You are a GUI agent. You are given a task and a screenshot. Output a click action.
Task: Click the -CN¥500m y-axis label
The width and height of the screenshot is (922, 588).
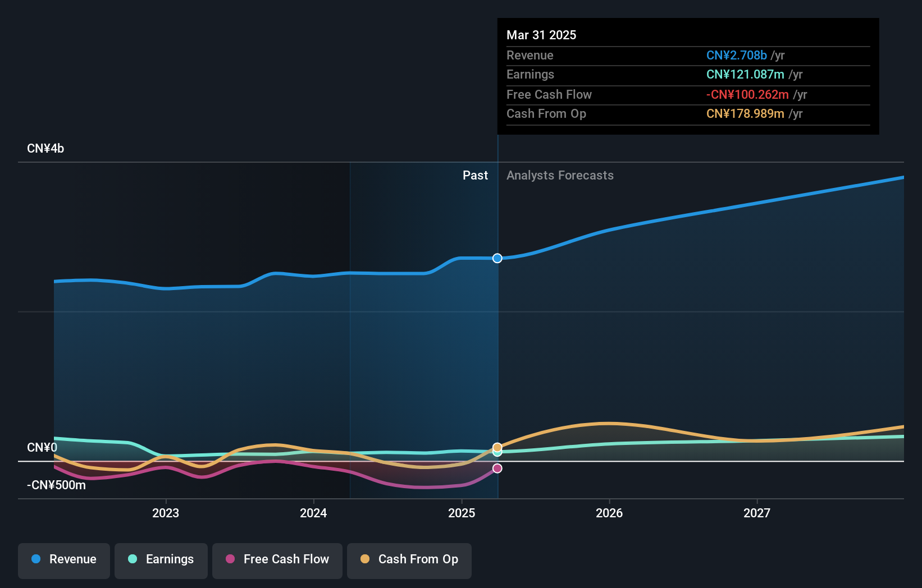point(56,485)
